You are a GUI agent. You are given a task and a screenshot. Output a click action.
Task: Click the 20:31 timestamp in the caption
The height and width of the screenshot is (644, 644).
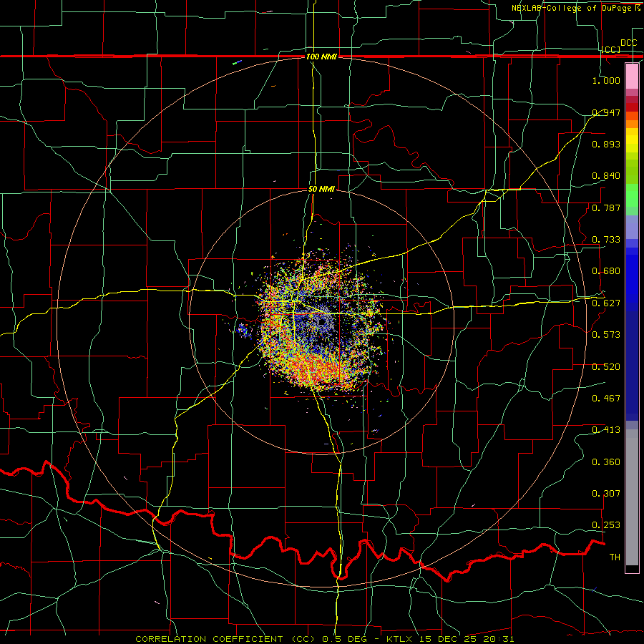click(x=499, y=639)
